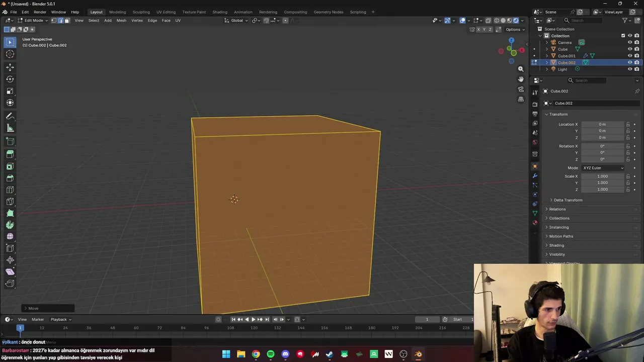The width and height of the screenshot is (644, 362).
Task: Select the Cursor tool in the toolbar
Action: tap(10, 54)
